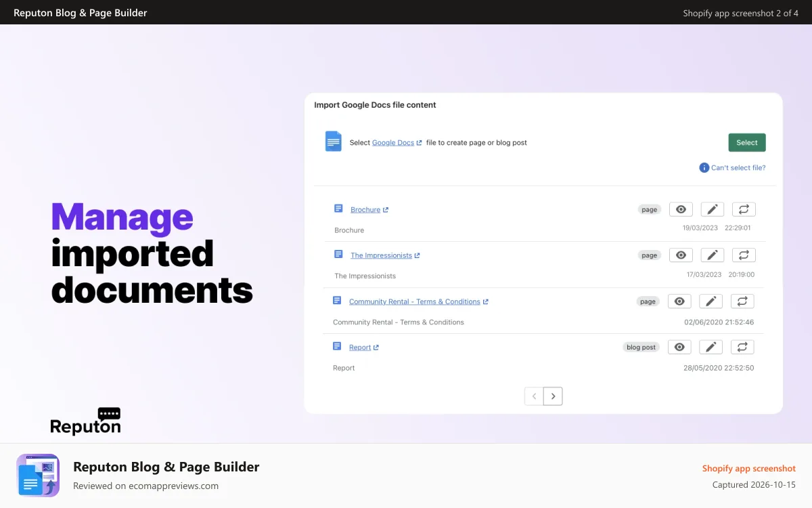Click the page badge on Community Rental row
This screenshot has height=508, width=812.
click(x=648, y=301)
